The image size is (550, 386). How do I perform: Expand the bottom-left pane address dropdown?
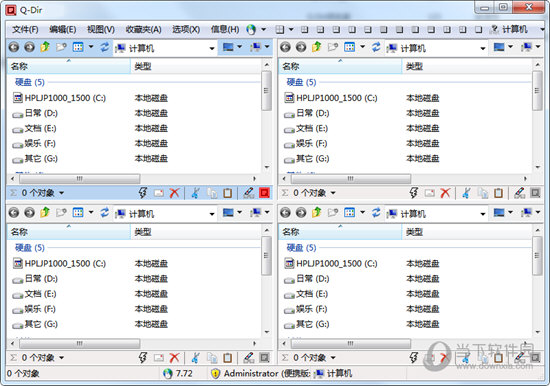pos(212,214)
